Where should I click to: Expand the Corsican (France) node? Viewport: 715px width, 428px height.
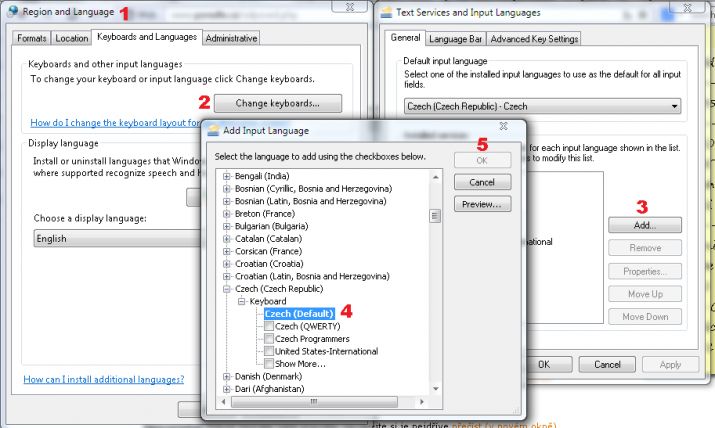[x=227, y=251]
